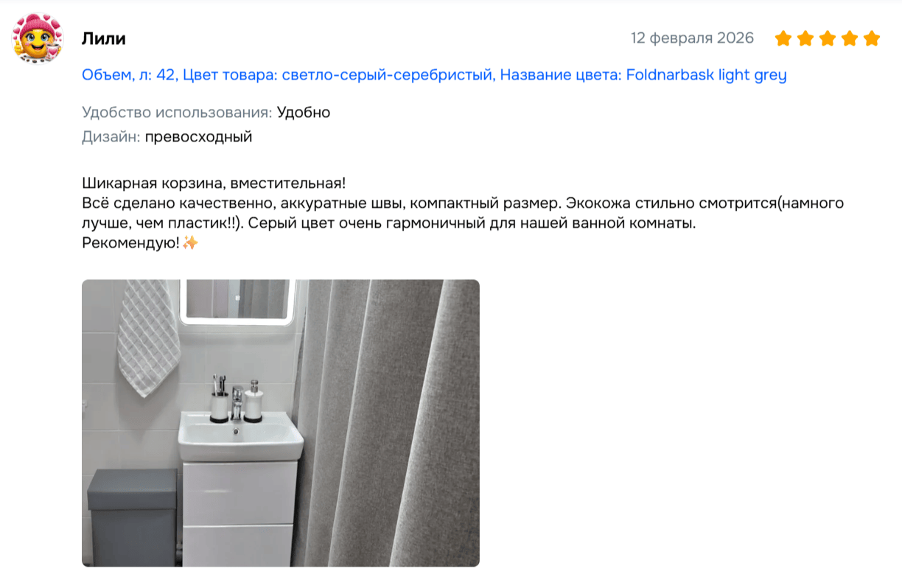Click the mirror in the review photo
The height and width of the screenshot is (588, 902).
click(x=237, y=301)
